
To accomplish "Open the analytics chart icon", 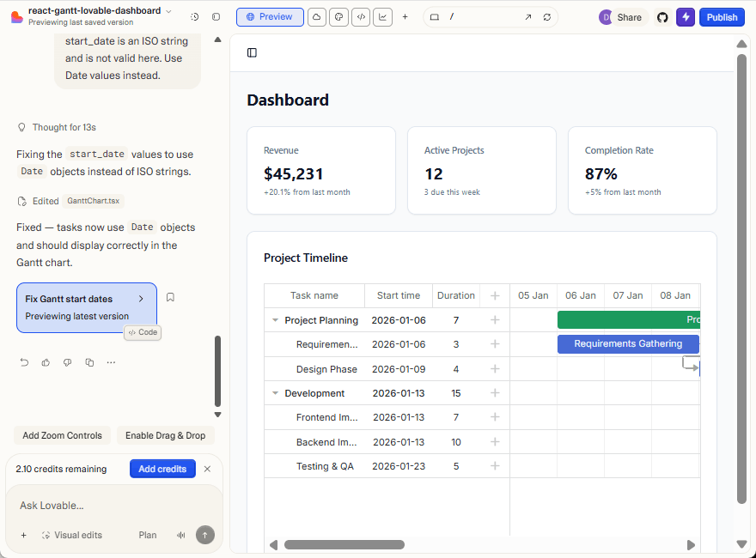I will pyautogui.click(x=382, y=17).
